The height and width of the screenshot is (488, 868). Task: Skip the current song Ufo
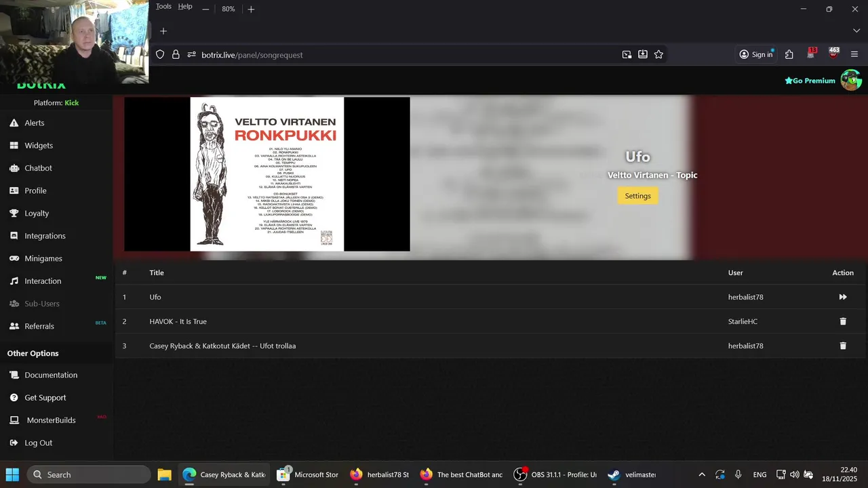coord(843,297)
